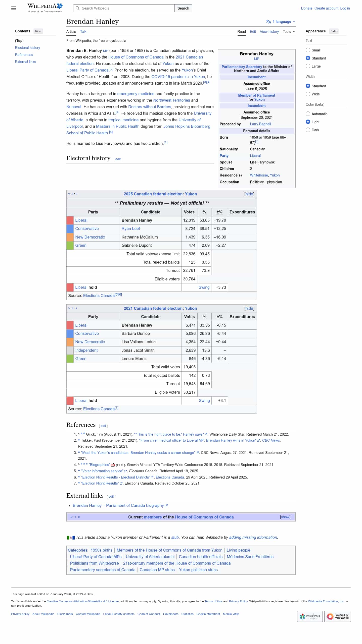362x644 pixels.
Task: Click the green swatch in Gabrielle Dupont row
Action: click(x=70, y=246)
